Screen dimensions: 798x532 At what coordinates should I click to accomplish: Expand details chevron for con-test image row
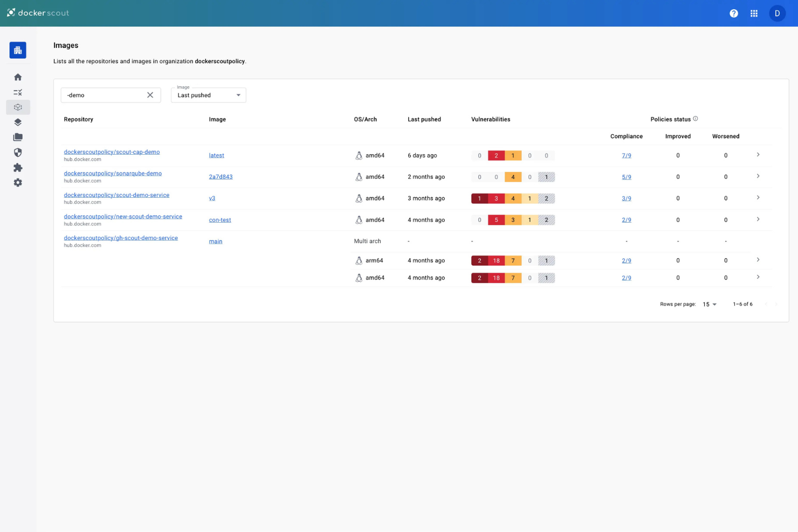(758, 219)
